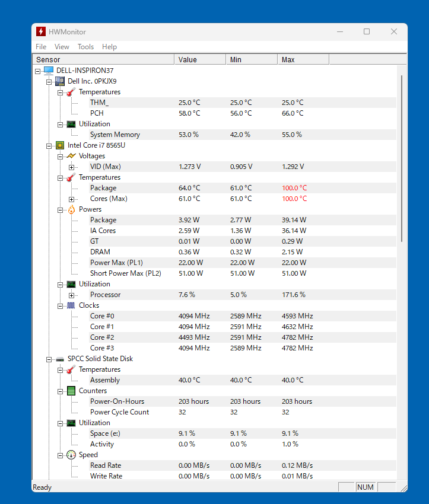This screenshot has height=504, width=429.
Task: Click the SSD Utilization graph icon
Action: (71, 423)
